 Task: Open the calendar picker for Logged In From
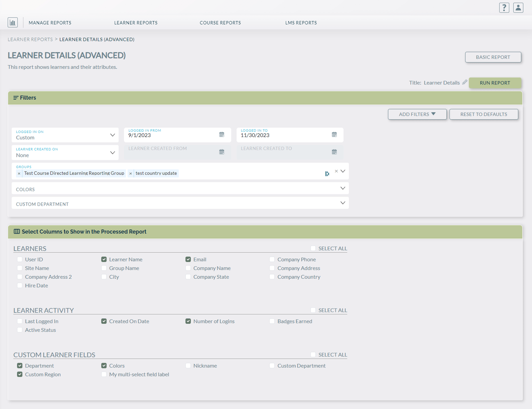point(221,134)
